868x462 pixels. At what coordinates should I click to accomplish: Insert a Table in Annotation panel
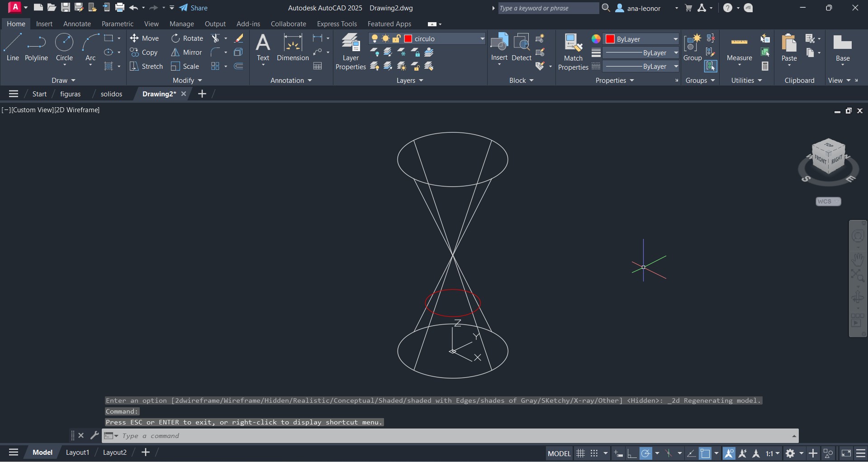click(318, 67)
